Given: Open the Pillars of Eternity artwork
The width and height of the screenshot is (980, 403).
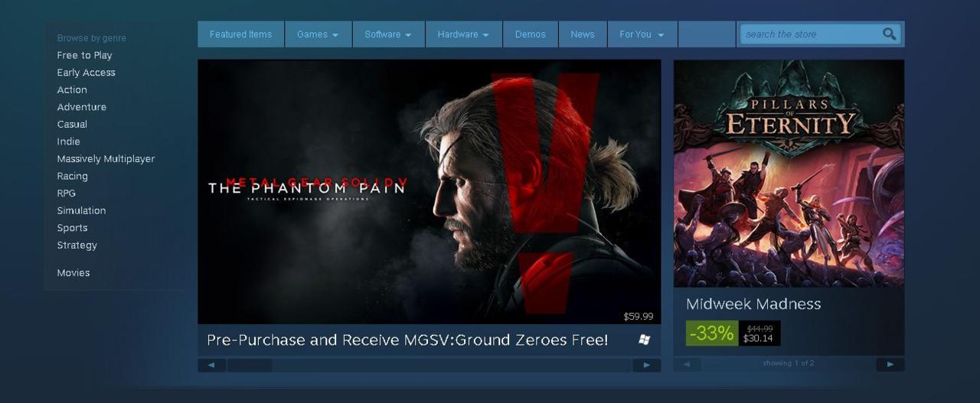Looking at the screenshot, I should point(789,174).
